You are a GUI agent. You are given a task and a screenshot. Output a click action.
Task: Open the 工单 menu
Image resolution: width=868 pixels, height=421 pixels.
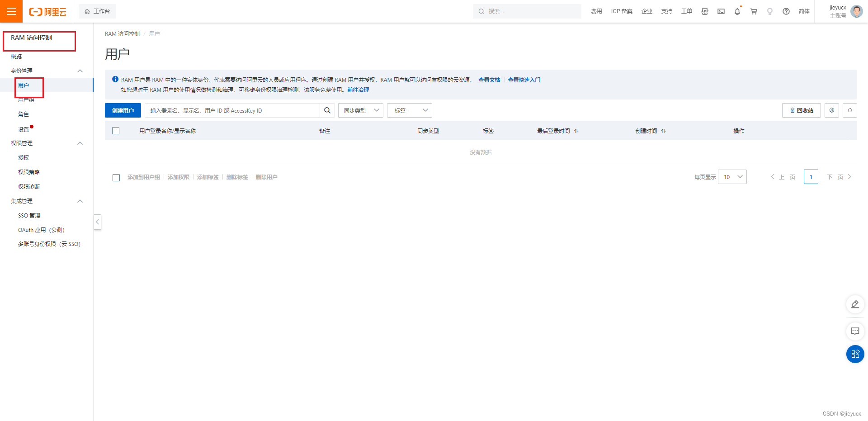click(x=687, y=11)
